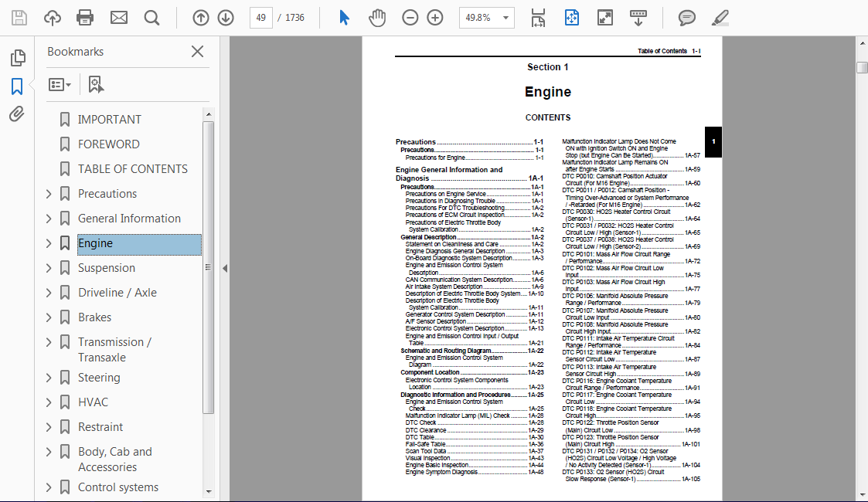Open page thumbnails panel icon
The image size is (868, 502).
point(18,57)
